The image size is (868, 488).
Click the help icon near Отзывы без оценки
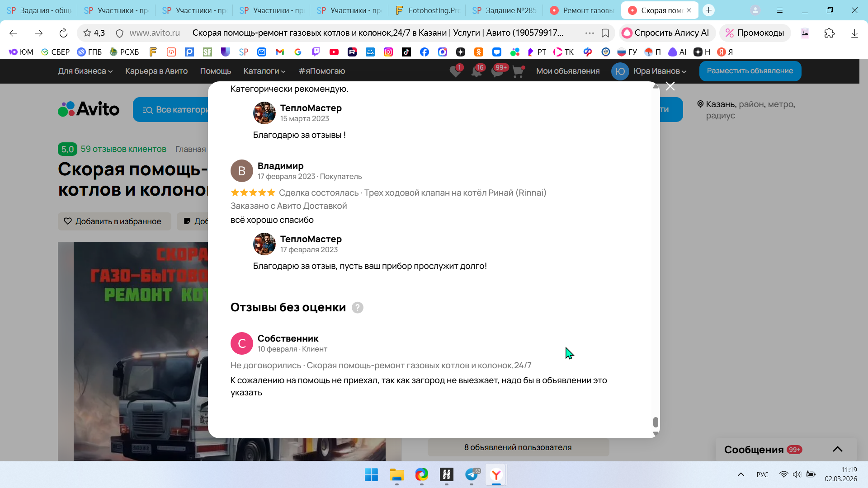coord(357,308)
